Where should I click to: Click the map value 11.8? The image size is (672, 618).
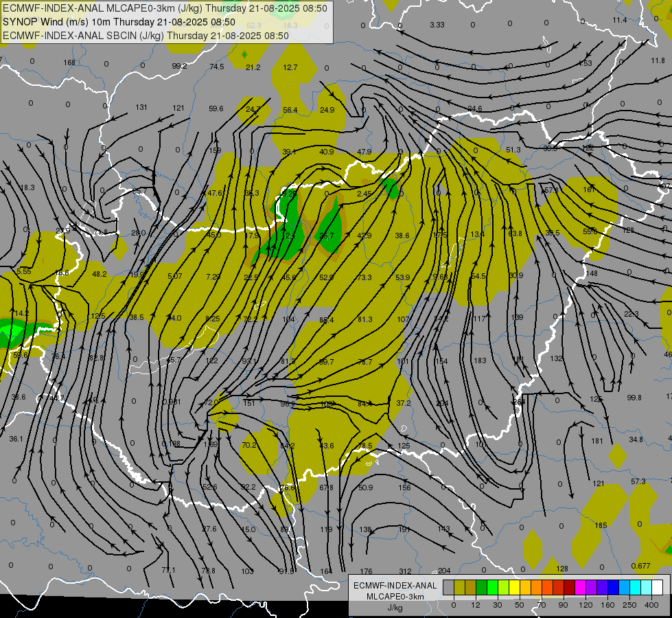pos(658,60)
